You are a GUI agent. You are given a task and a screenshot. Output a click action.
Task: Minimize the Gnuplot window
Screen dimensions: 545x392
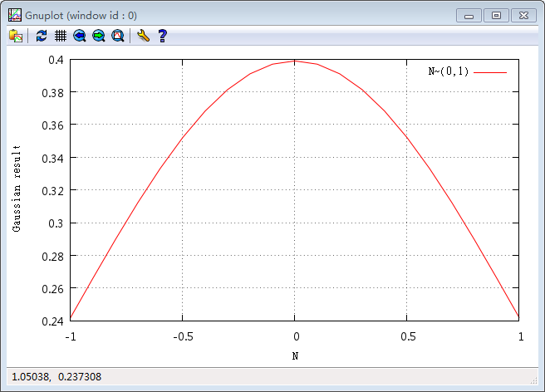pos(469,16)
